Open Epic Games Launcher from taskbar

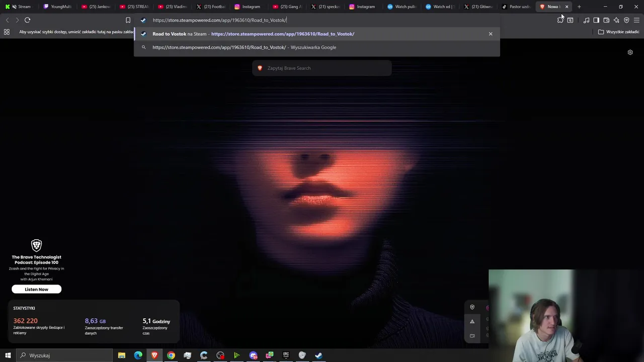[x=286, y=355]
